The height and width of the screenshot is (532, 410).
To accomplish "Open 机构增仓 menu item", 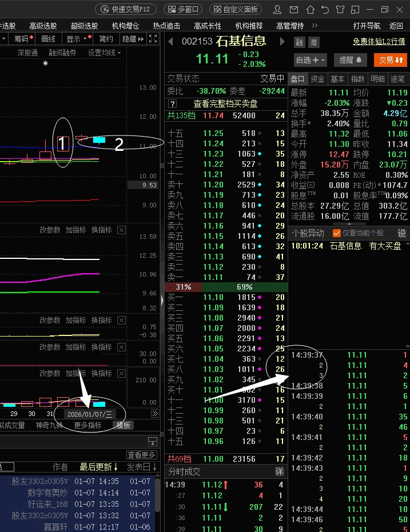I will pyautogui.click(x=125, y=26).
